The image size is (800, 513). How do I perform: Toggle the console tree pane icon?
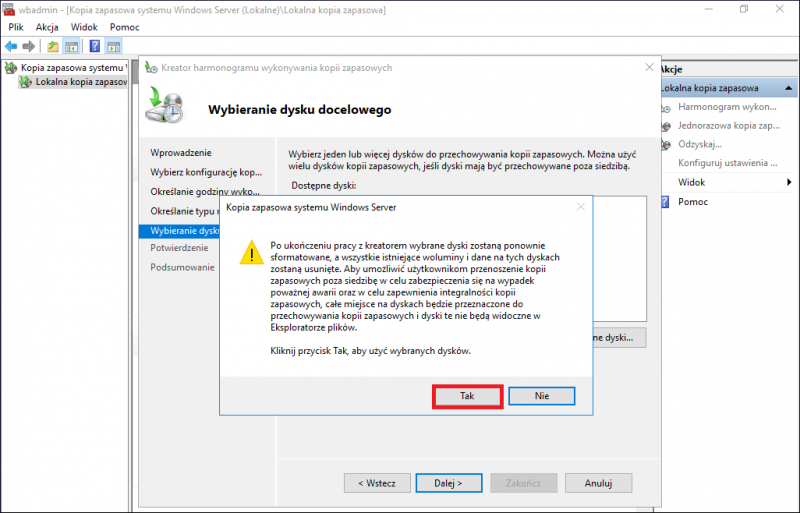[x=71, y=46]
